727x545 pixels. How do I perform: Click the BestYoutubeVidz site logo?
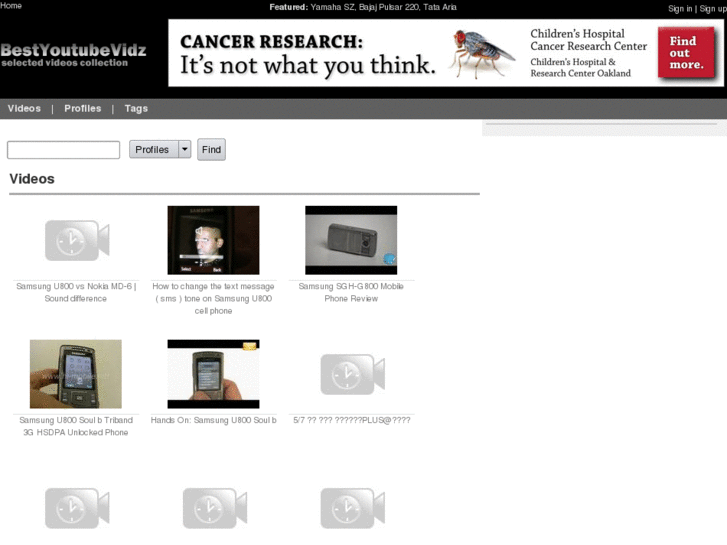[73, 55]
